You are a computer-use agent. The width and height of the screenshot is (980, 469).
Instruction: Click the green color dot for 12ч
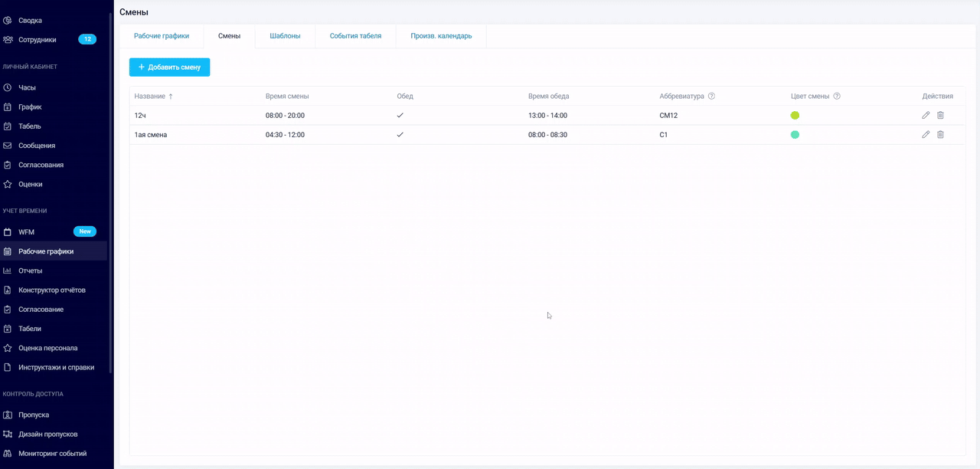coord(795,116)
